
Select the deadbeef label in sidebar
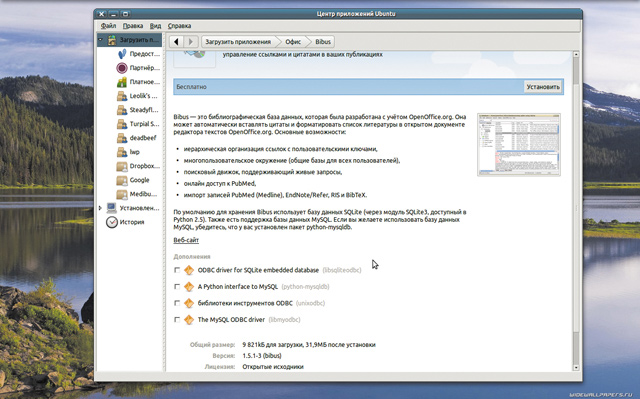[x=143, y=138]
